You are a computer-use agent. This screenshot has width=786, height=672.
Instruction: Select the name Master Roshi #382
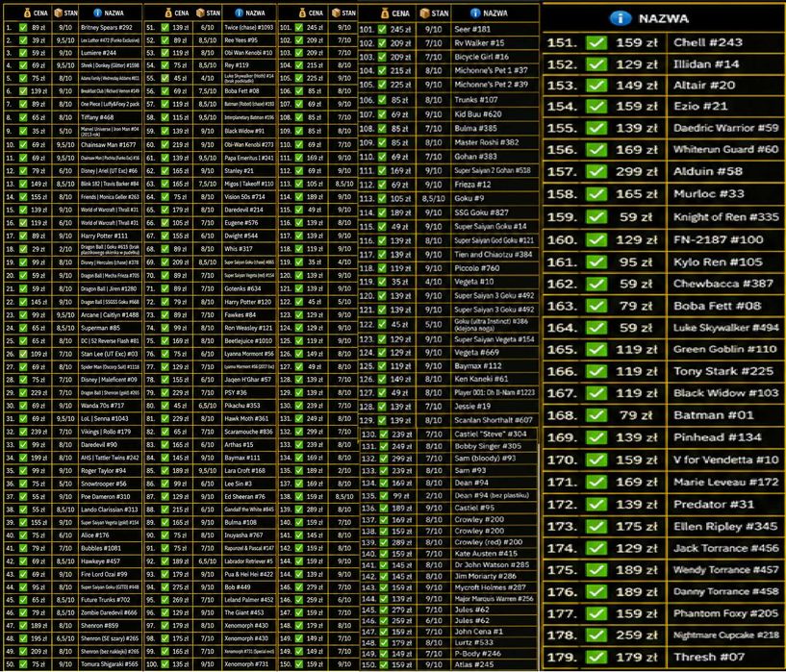click(x=486, y=142)
